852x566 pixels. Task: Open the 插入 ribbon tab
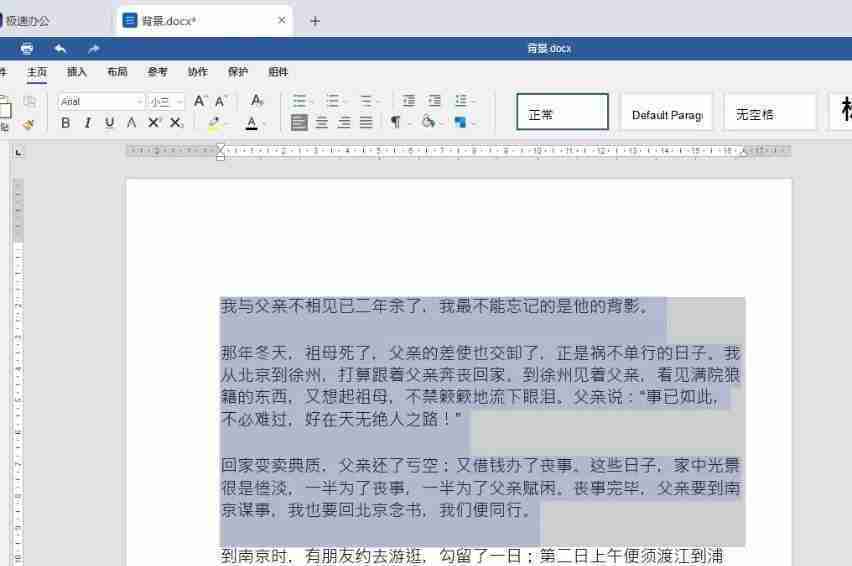coord(77,72)
